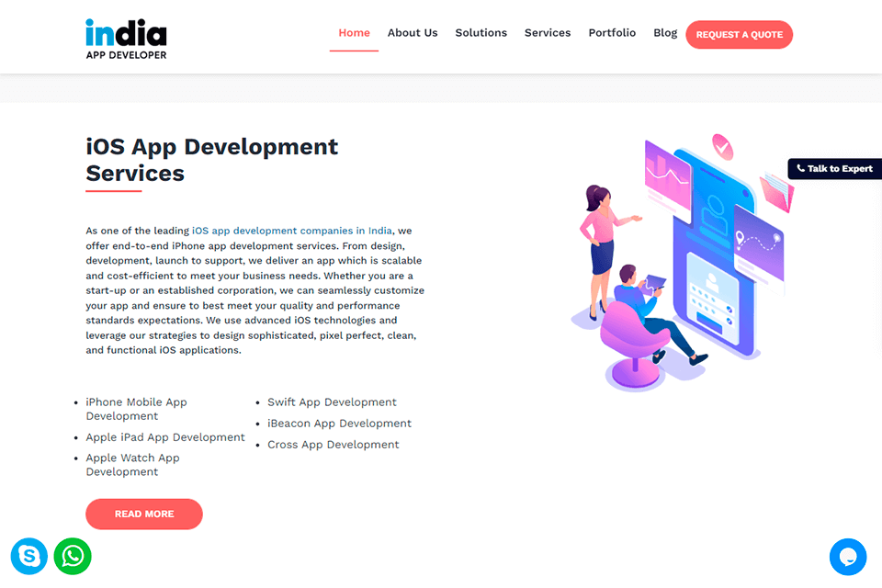The height and width of the screenshot is (588, 882).
Task: Click the India App Developer logo
Action: [126, 39]
